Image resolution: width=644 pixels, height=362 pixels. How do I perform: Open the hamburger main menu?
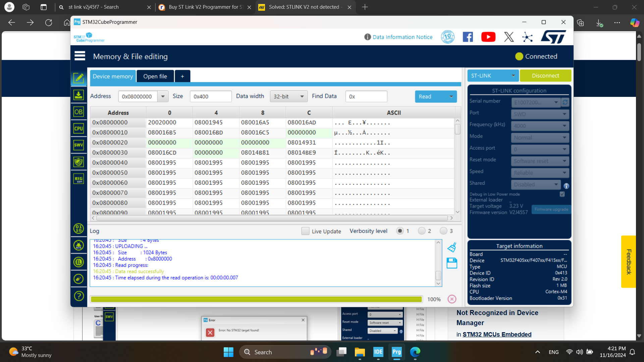(80, 56)
